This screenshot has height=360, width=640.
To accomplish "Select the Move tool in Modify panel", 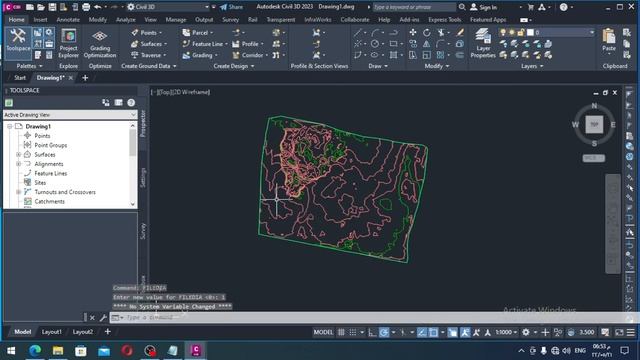I will point(413,32).
